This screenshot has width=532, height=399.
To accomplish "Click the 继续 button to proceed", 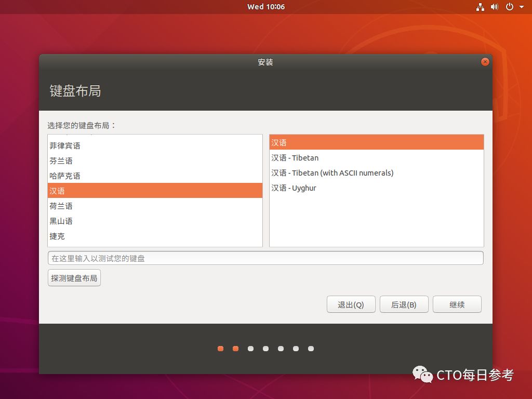I will point(457,304).
